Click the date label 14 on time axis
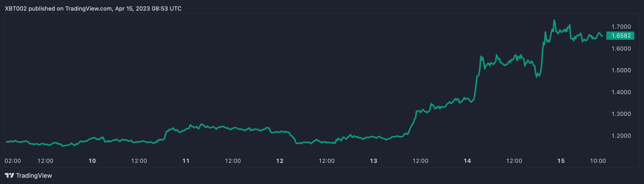The height and width of the screenshot is (184, 644). pos(467,161)
